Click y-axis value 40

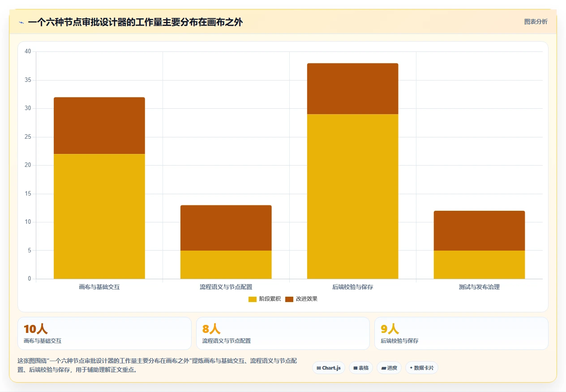tap(28, 51)
